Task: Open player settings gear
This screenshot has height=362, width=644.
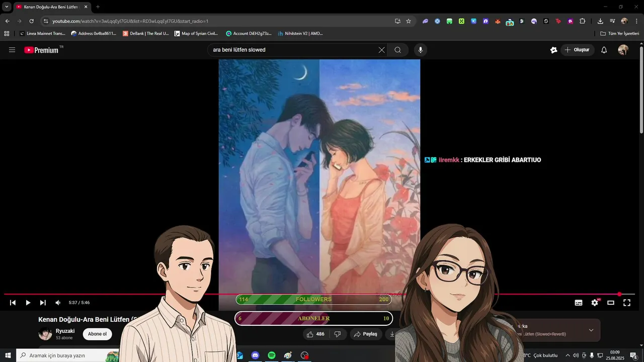Action: [595, 303]
